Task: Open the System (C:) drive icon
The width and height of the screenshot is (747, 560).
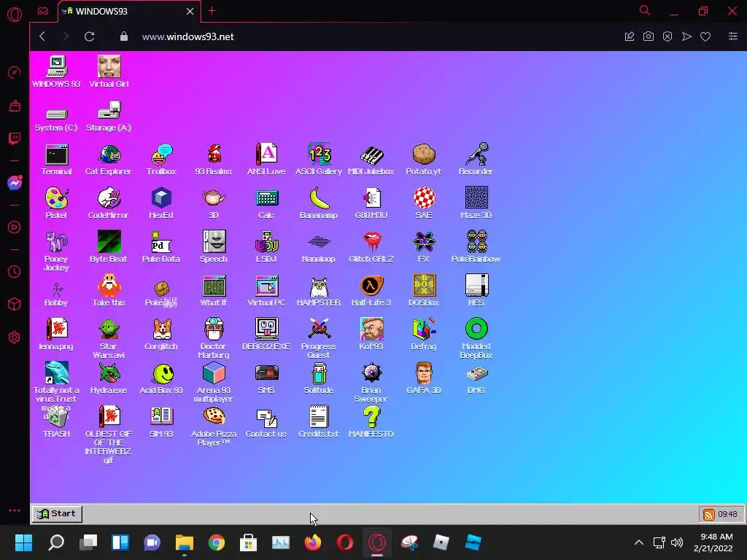Action: click(x=56, y=120)
